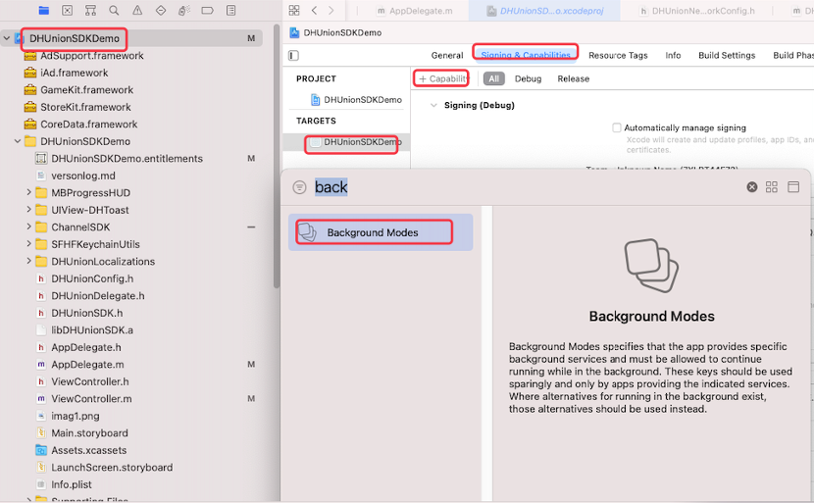Click the editor grid related-items icon
The width and height of the screenshot is (814, 504).
(x=294, y=11)
